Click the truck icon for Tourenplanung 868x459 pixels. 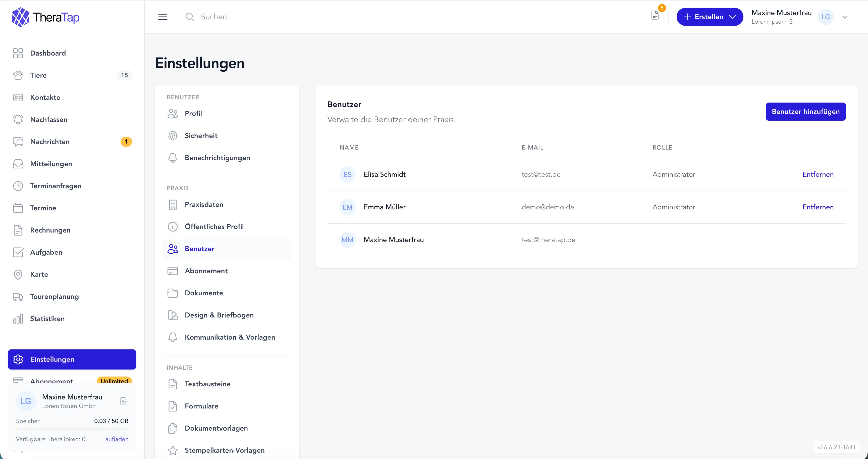tap(18, 296)
